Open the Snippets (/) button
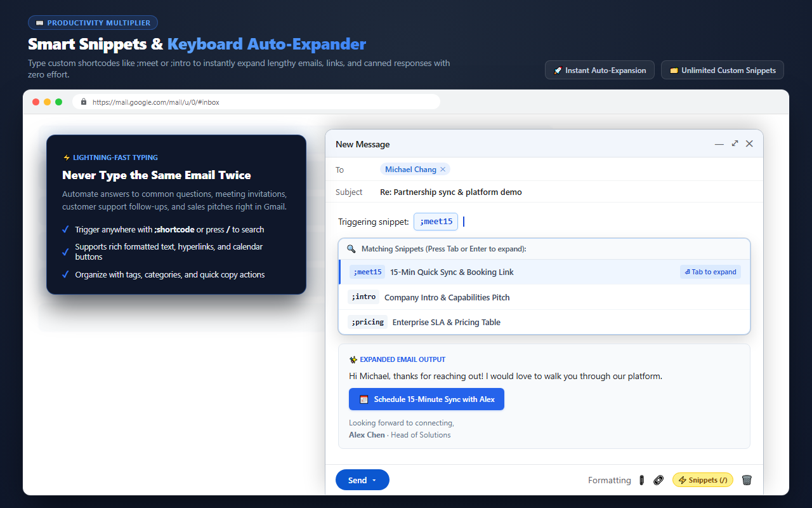 pos(702,480)
